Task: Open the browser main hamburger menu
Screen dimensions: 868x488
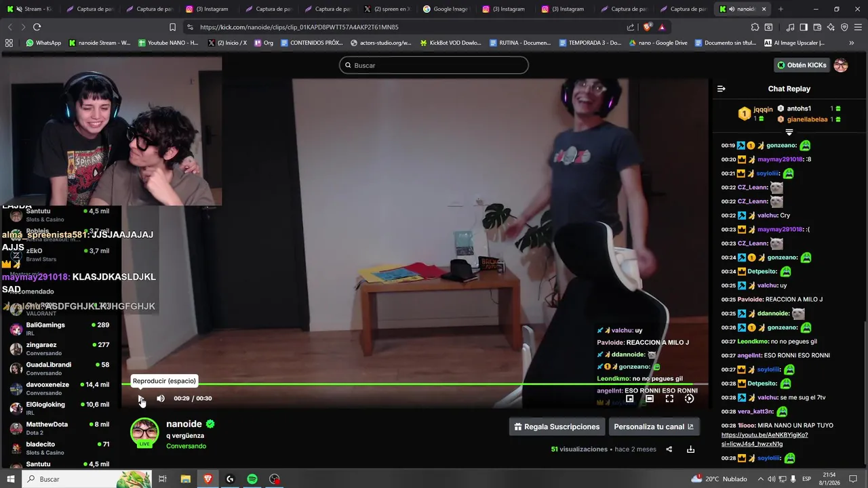Action: click(x=859, y=27)
